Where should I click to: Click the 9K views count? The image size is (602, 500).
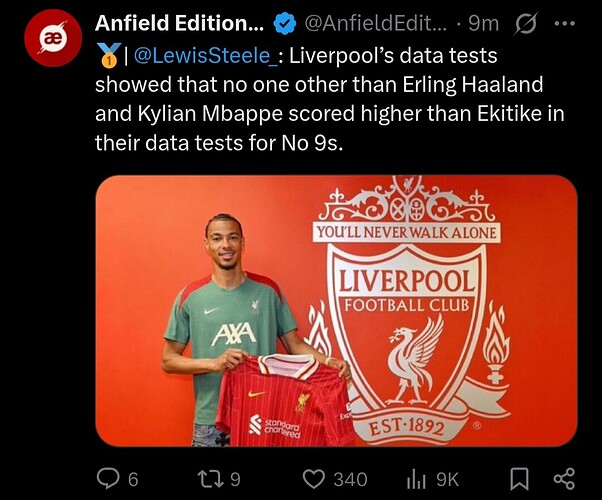click(x=447, y=480)
